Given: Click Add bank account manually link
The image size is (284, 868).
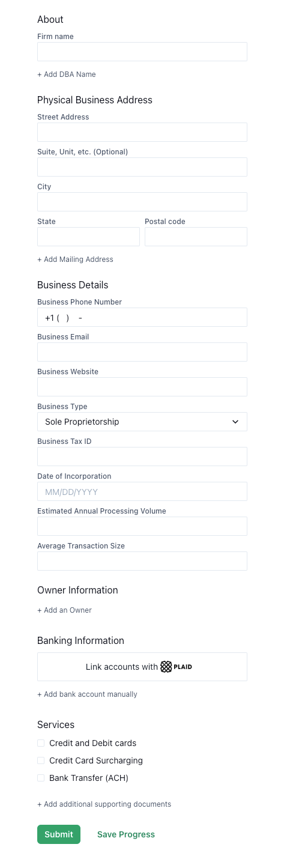Looking at the screenshot, I should coord(87,694).
